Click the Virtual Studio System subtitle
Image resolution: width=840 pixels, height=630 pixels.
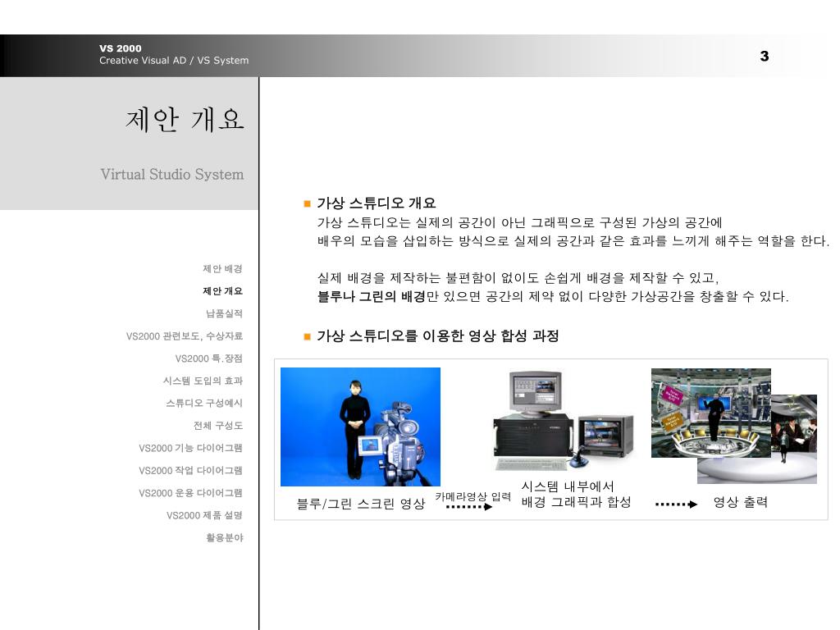point(172,174)
